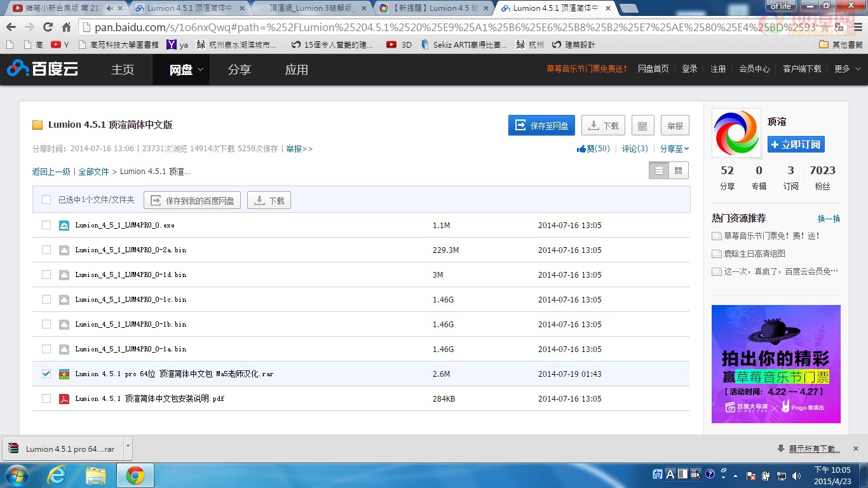The height and width of the screenshot is (488, 868).
Task: Click 全部文件 breadcrumb link
Action: 93,172
